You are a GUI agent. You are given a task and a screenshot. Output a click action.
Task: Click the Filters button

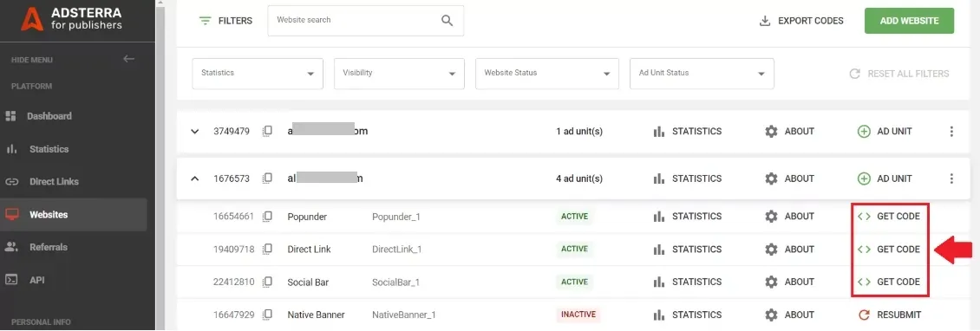pyautogui.click(x=225, y=21)
